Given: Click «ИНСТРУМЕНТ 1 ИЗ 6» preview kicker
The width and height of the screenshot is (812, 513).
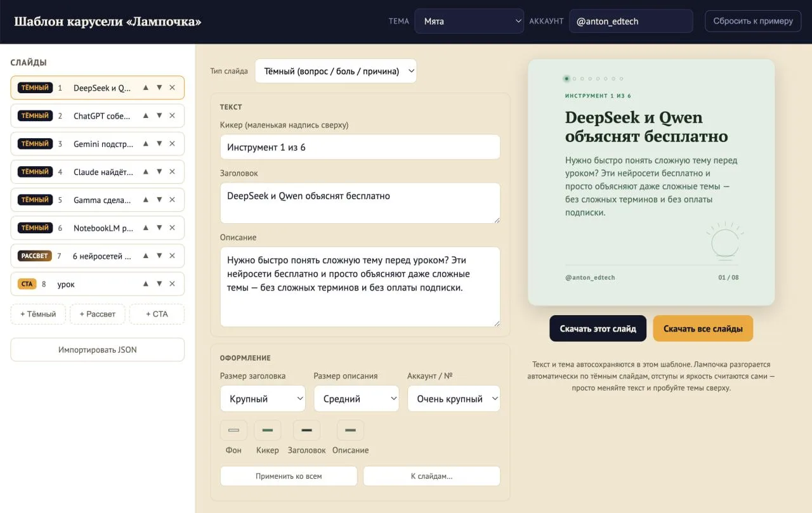Looking at the screenshot, I should pos(598,96).
